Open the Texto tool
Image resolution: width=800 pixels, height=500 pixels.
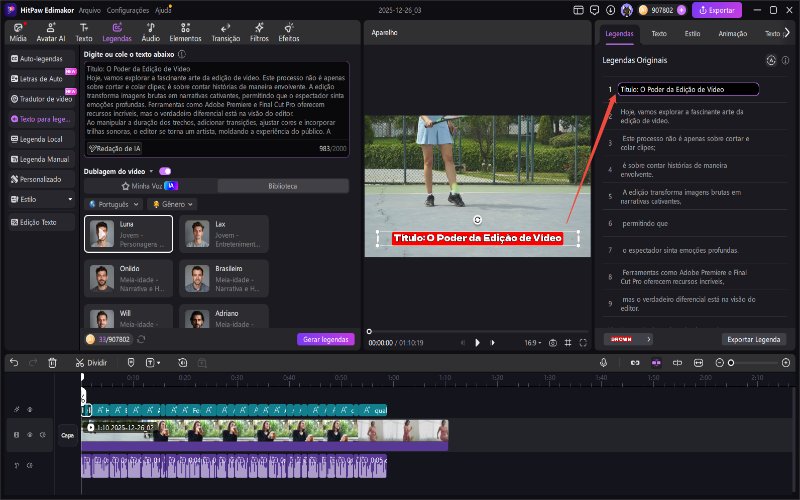pyautogui.click(x=84, y=32)
